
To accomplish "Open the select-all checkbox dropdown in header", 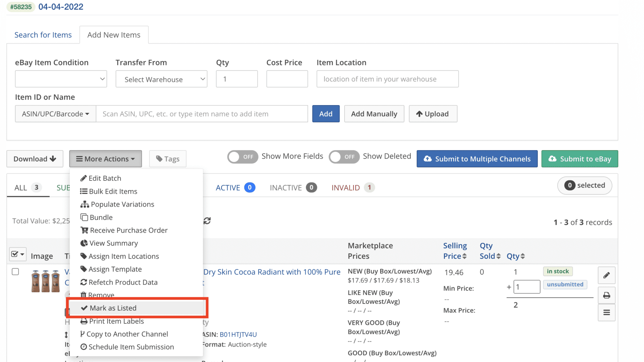I will pos(18,254).
